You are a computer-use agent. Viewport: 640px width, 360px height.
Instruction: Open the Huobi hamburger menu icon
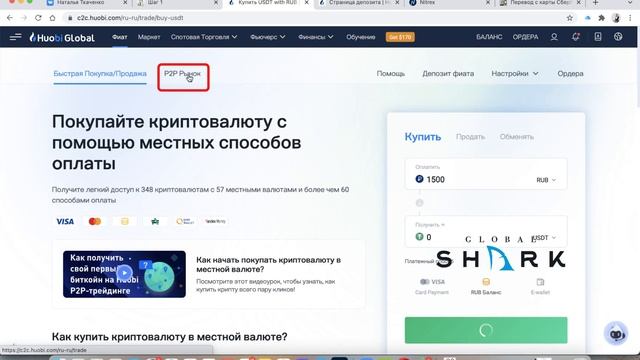click(16, 37)
